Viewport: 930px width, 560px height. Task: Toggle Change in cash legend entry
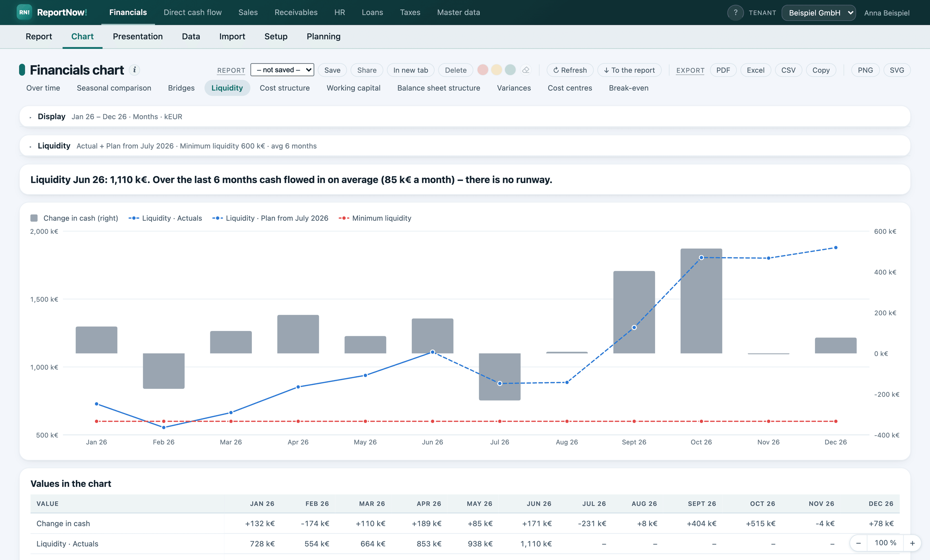coord(74,218)
